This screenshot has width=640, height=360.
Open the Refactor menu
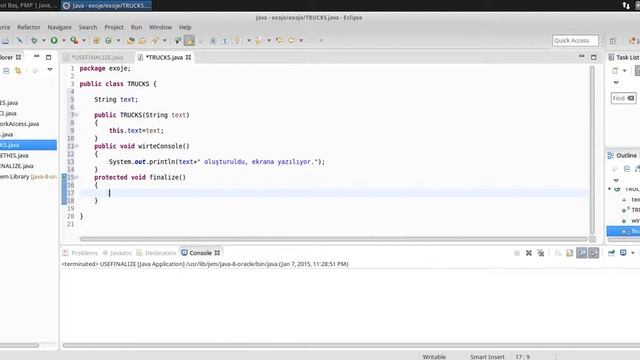29,27
